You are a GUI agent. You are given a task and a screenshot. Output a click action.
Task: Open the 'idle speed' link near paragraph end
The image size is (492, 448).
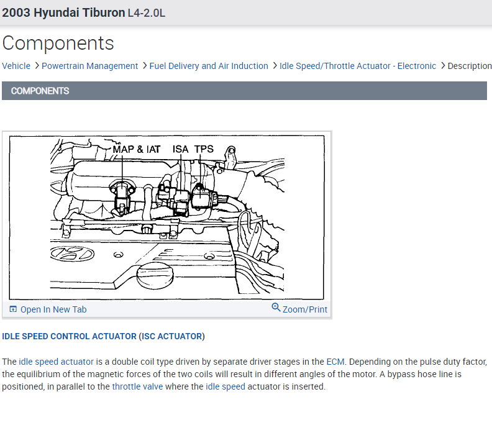point(225,386)
